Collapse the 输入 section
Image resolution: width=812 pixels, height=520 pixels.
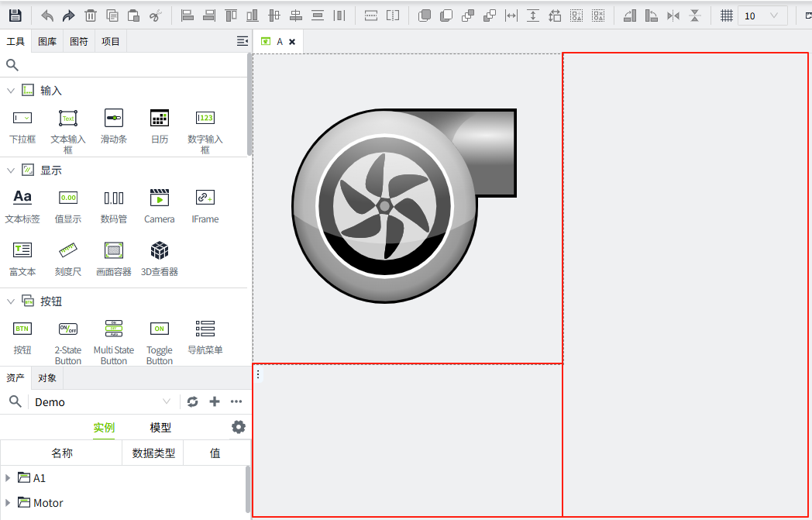click(x=11, y=91)
